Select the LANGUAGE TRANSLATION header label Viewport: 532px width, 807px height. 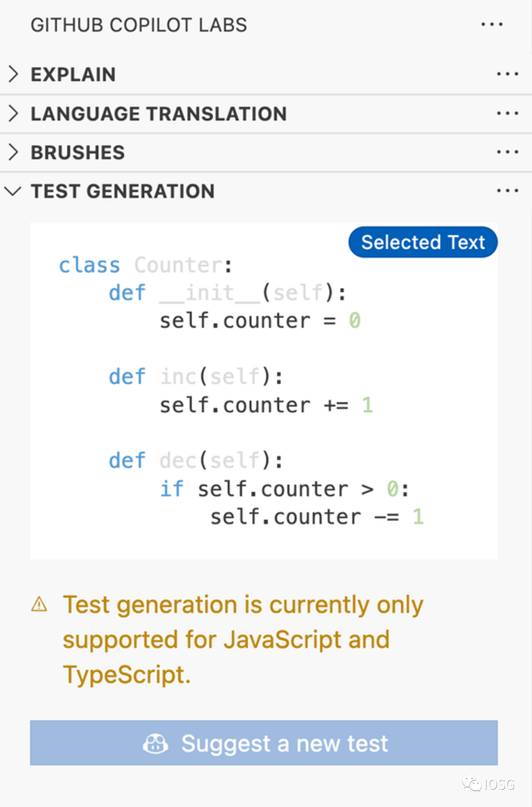(159, 114)
